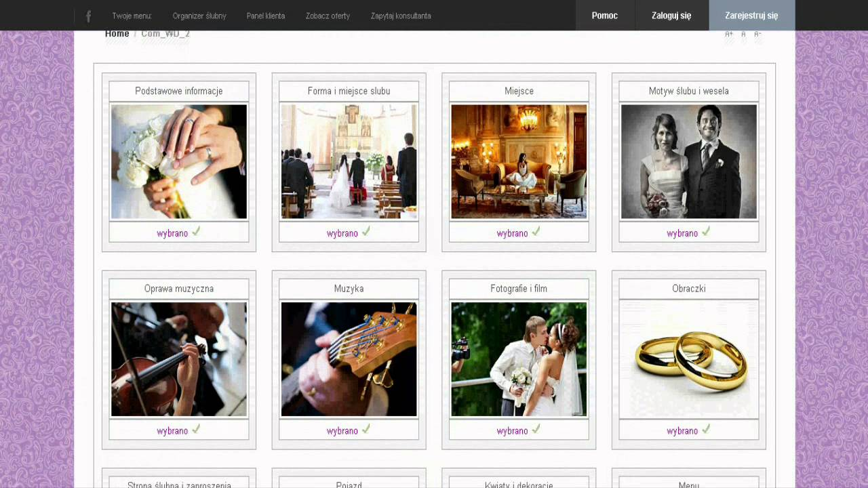
Task: Click the Strona ślubna i zaproszenia title
Action: tap(179, 484)
